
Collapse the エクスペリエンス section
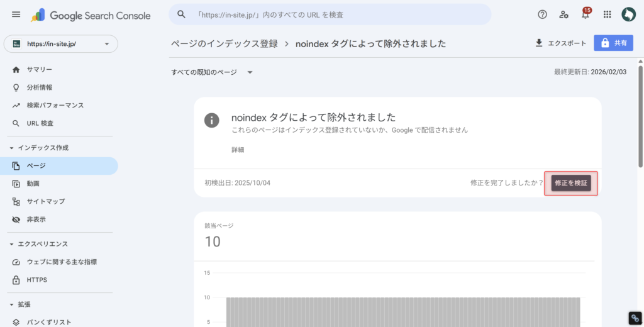(x=11, y=244)
